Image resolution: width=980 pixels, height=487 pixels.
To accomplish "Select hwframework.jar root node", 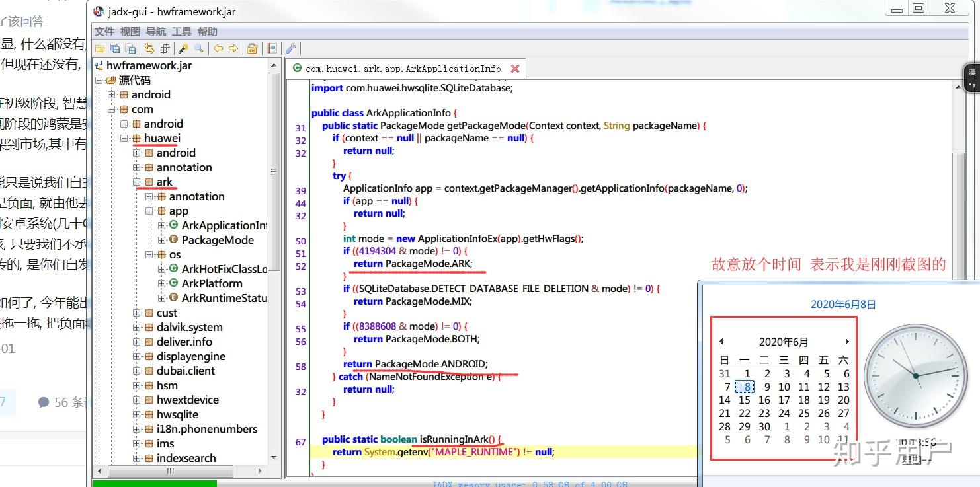I will pos(149,65).
